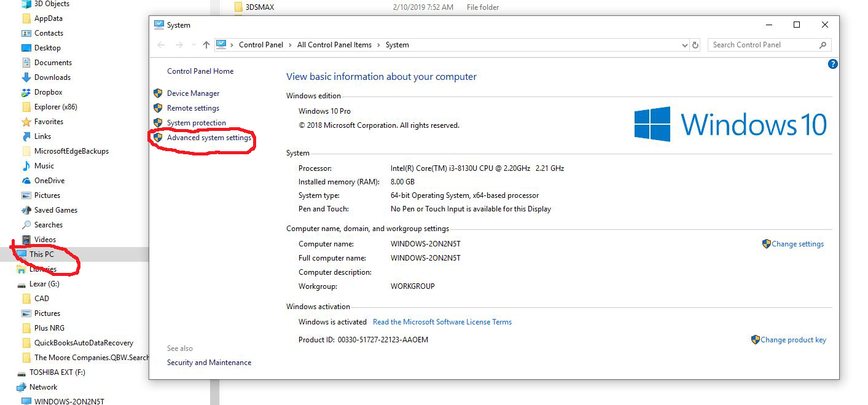Click the Videos filmstrip icon
Screen dimensions: 868x405
pyautogui.click(x=26, y=240)
